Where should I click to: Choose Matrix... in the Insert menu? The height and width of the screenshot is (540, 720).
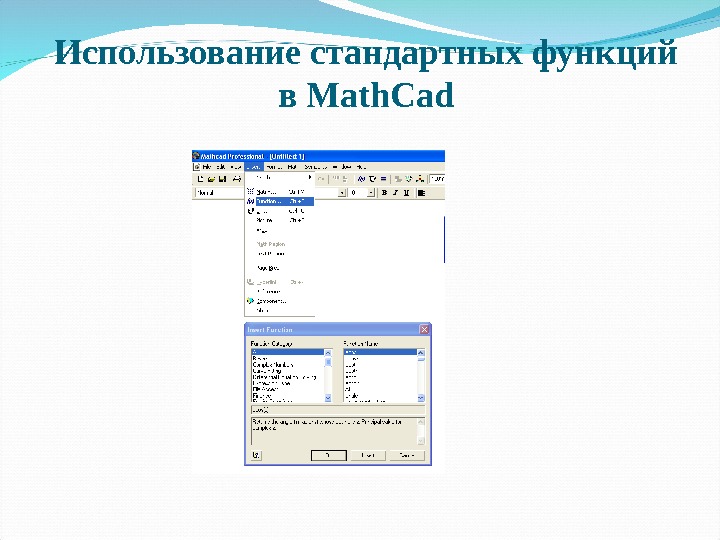(x=280, y=192)
